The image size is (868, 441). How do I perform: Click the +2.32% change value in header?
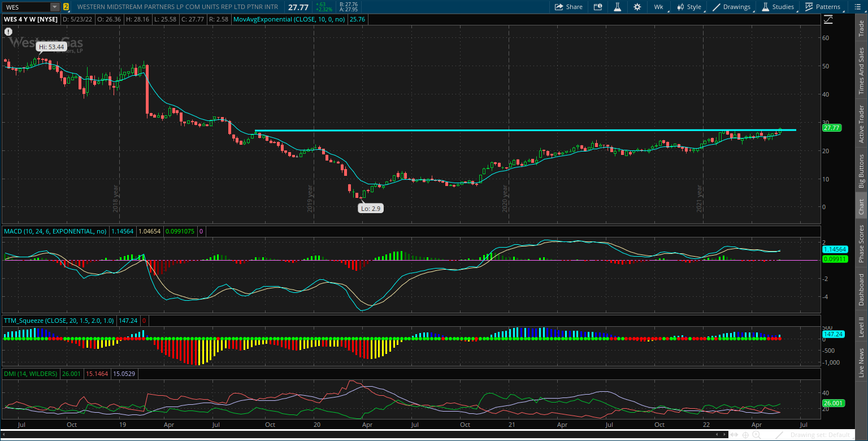click(x=323, y=10)
